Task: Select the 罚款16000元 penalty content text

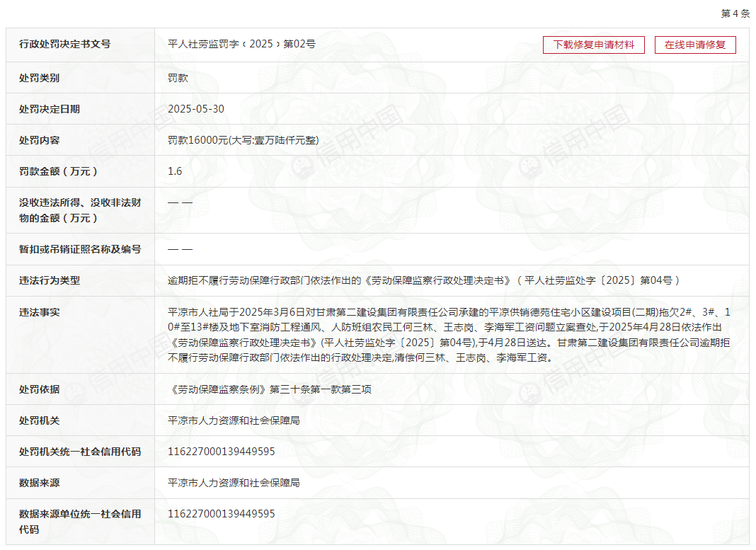Action: point(243,140)
